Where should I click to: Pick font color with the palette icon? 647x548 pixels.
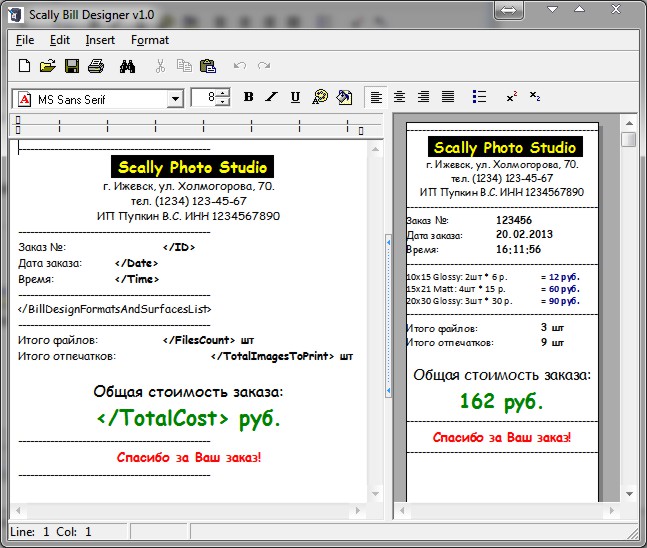pyautogui.click(x=320, y=97)
